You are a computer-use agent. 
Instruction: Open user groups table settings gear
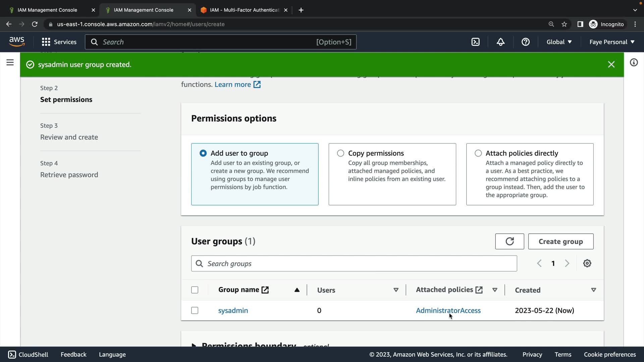pos(587,263)
